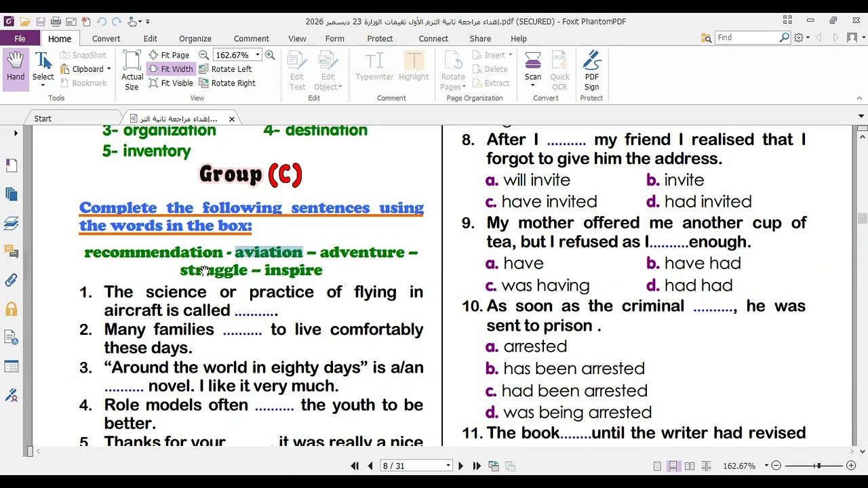The height and width of the screenshot is (488, 868).
Task: Click Fit Page view option
Action: [168, 55]
